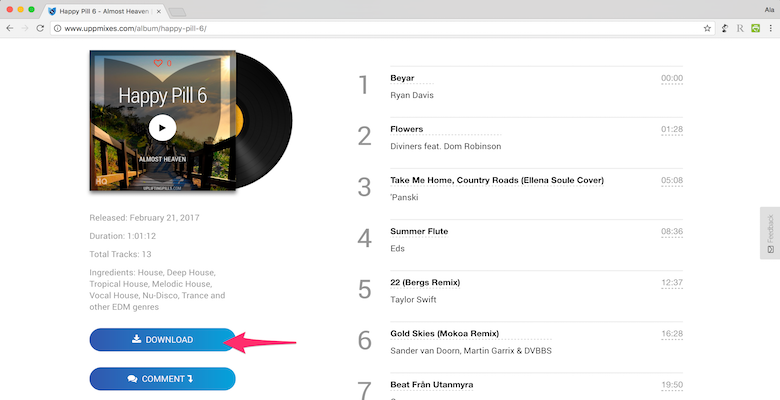The width and height of the screenshot is (780, 400).
Task: Bookmark page with the star icon
Action: 707,28
